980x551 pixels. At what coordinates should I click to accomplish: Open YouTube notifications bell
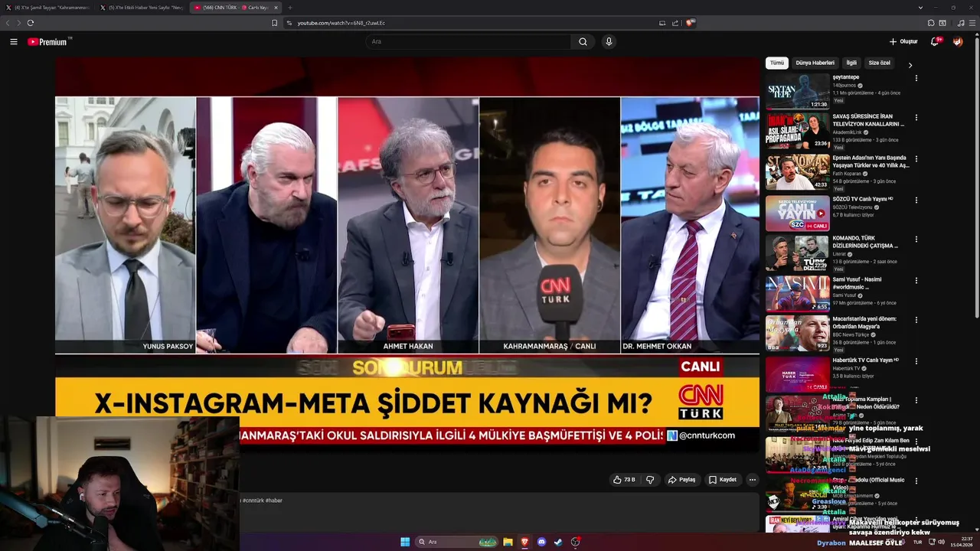pos(935,41)
